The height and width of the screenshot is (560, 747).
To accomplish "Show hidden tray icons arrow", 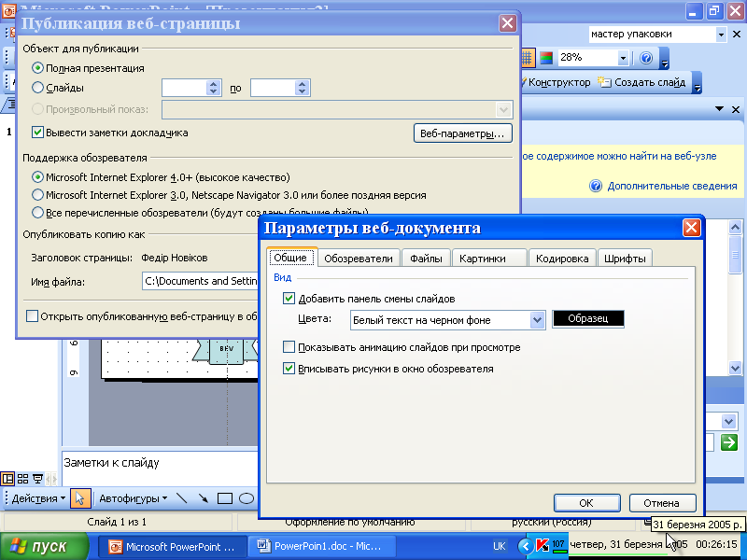I will click(x=526, y=546).
